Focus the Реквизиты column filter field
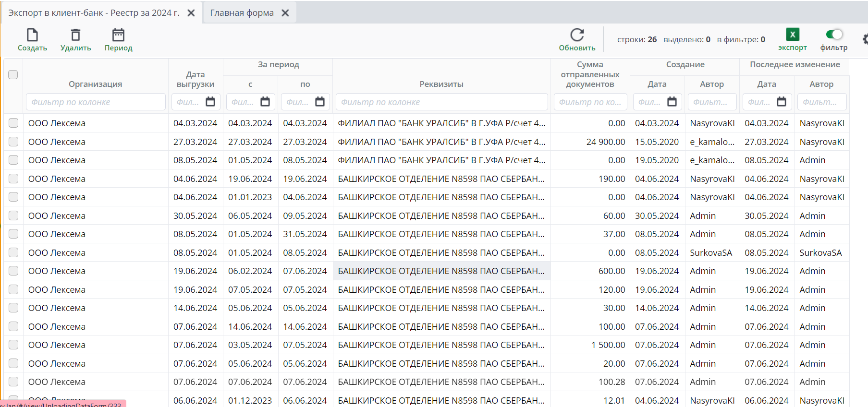 [441, 102]
